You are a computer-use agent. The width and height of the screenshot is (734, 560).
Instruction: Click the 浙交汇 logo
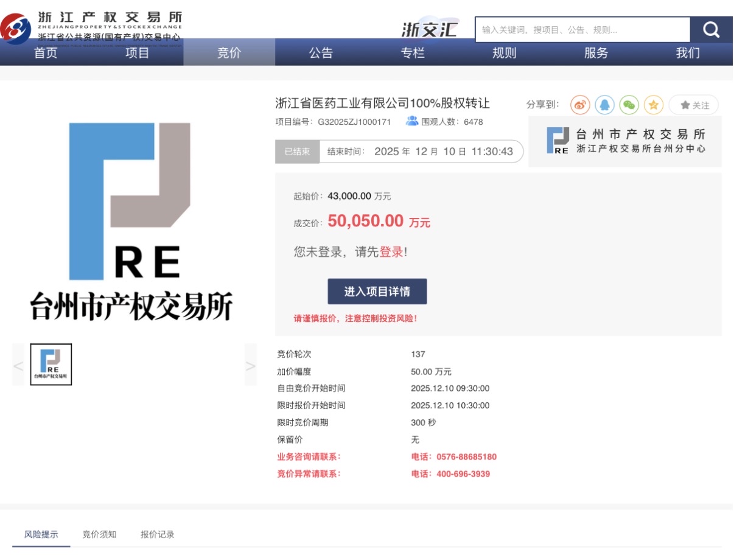click(x=429, y=29)
